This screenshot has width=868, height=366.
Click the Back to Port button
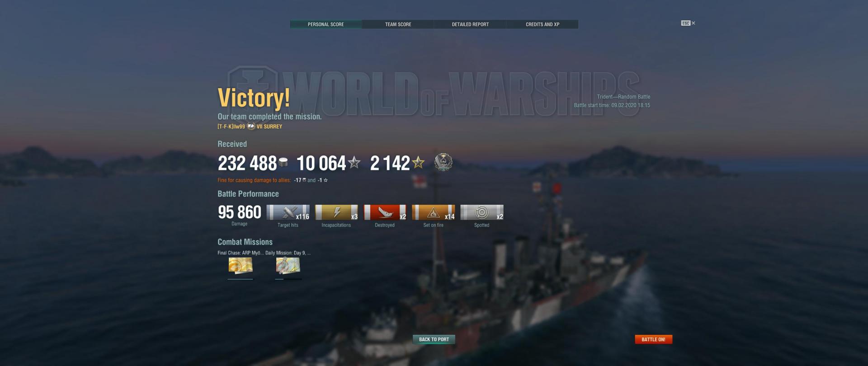click(x=434, y=339)
